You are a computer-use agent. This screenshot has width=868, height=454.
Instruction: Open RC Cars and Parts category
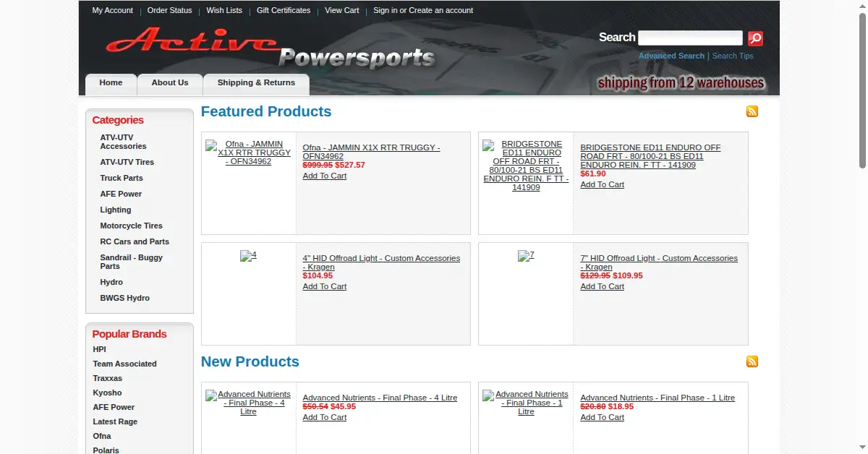(x=135, y=241)
